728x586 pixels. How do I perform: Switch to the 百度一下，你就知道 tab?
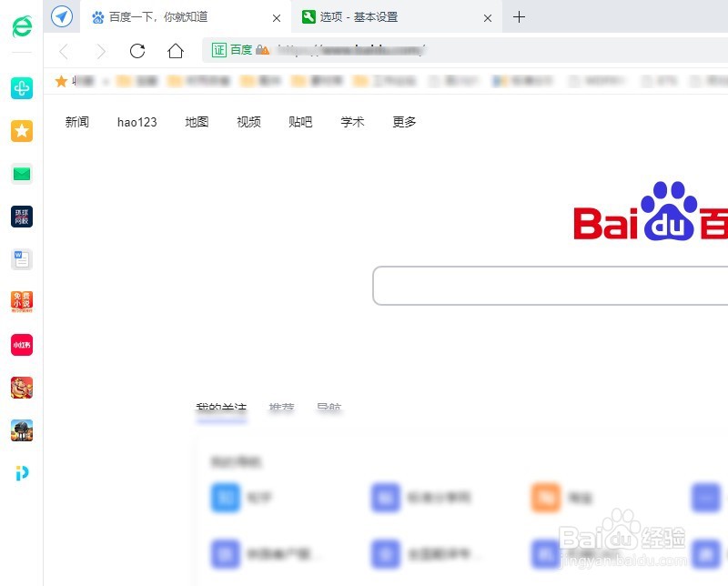click(186, 17)
